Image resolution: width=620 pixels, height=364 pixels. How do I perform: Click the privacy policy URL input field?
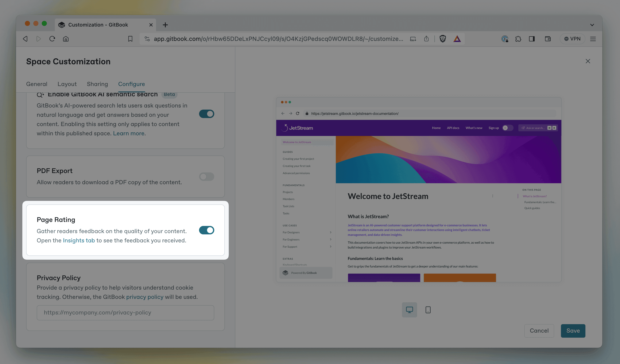tap(125, 312)
